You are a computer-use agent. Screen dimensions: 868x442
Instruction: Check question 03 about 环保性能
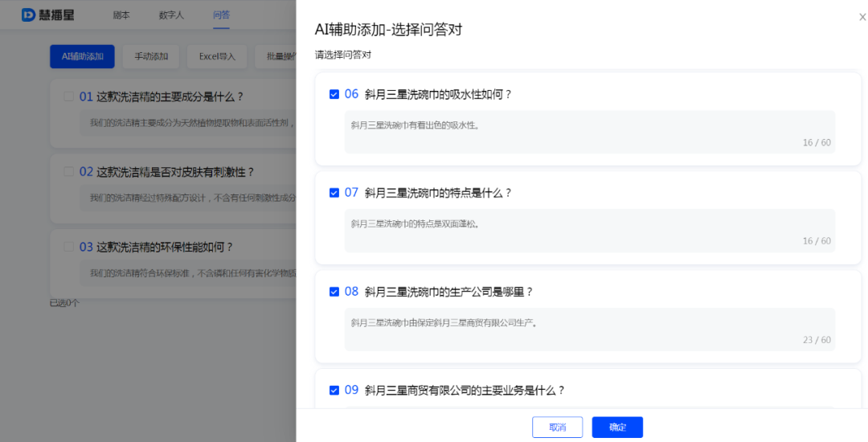point(69,247)
